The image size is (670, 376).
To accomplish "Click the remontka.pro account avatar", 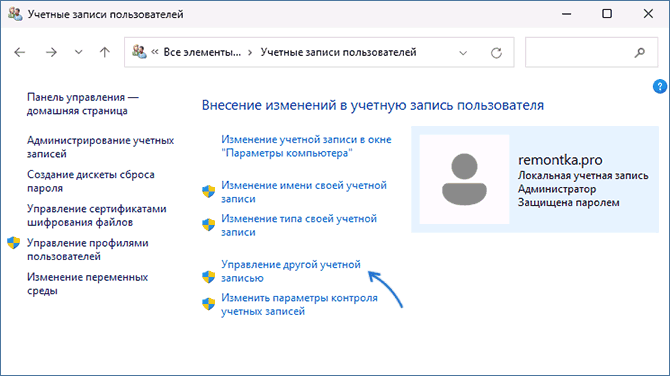I will [464, 179].
